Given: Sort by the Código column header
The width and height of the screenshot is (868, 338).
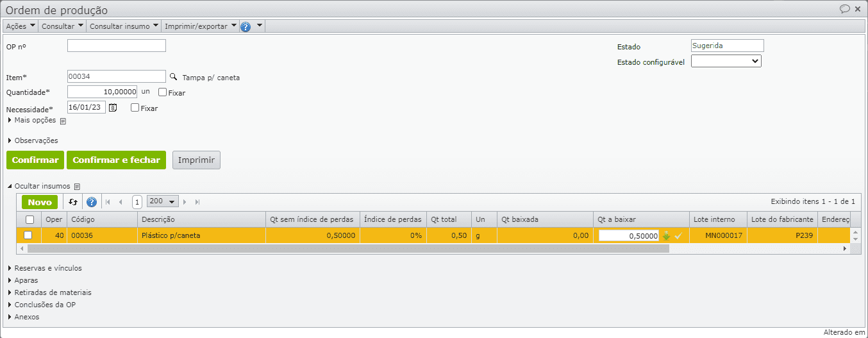Looking at the screenshot, I should point(102,219).
